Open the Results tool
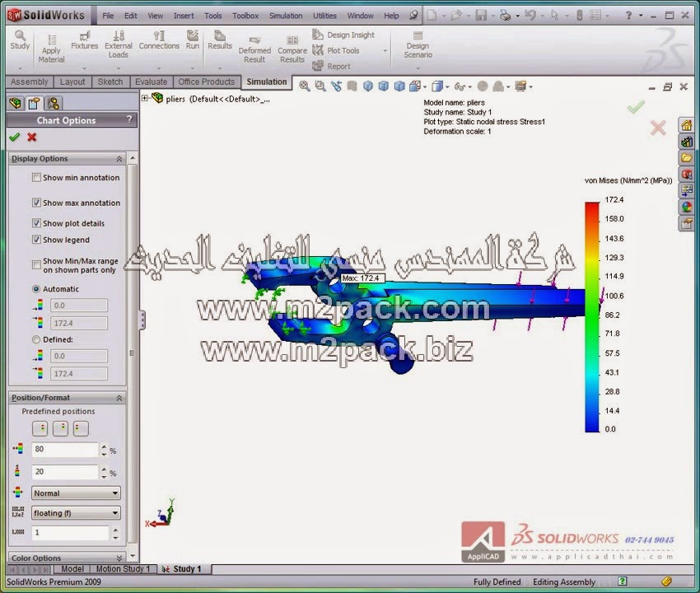The width and height of the screenshot is (700, 593). click(x=220, y=40)
